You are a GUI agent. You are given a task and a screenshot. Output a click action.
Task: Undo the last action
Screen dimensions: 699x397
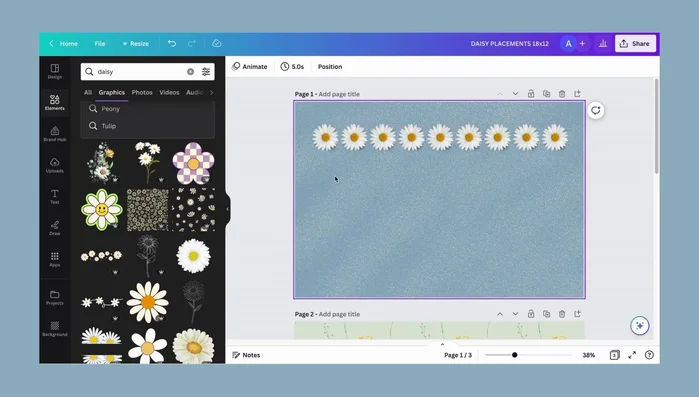point(172,43)
